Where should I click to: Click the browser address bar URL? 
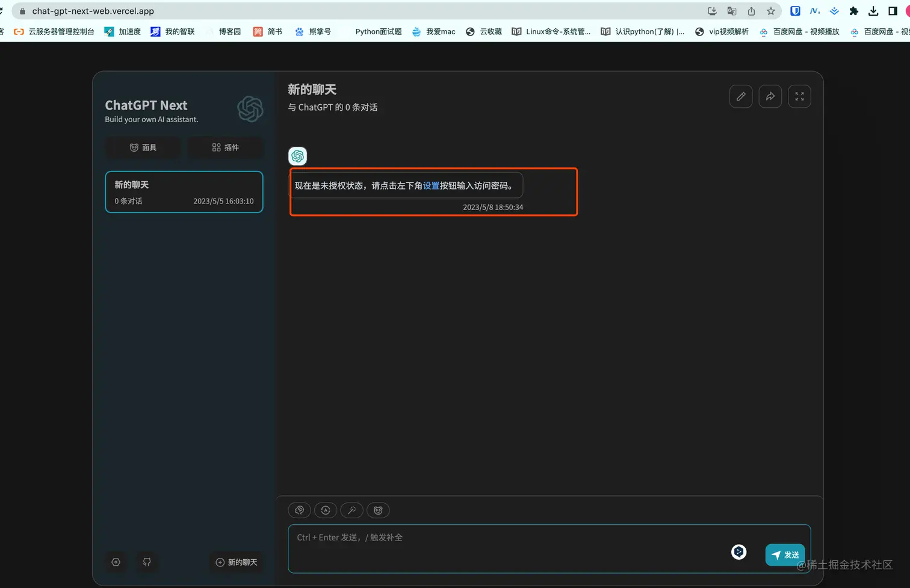93,11
